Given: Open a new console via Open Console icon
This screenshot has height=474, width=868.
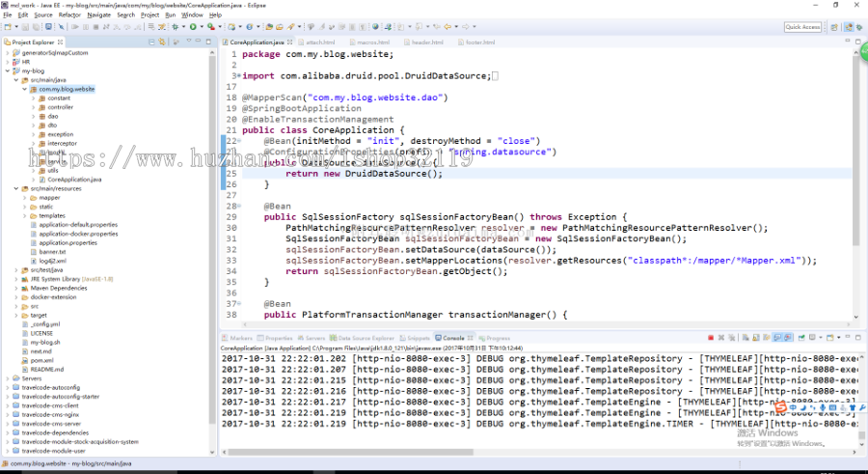Looking at the screenshot, I should (829, 337).
